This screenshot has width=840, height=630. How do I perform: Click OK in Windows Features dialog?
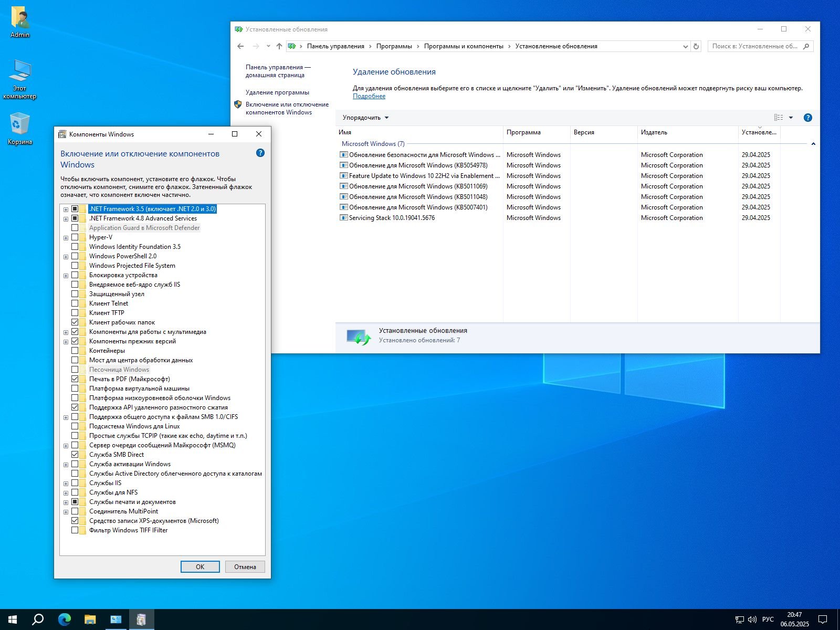point(200,567)
